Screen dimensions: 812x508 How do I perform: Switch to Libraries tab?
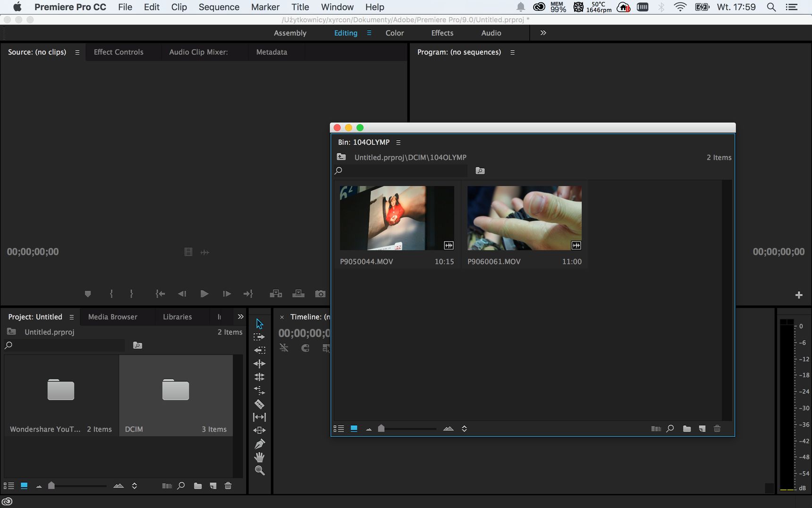tap(178, 317)
